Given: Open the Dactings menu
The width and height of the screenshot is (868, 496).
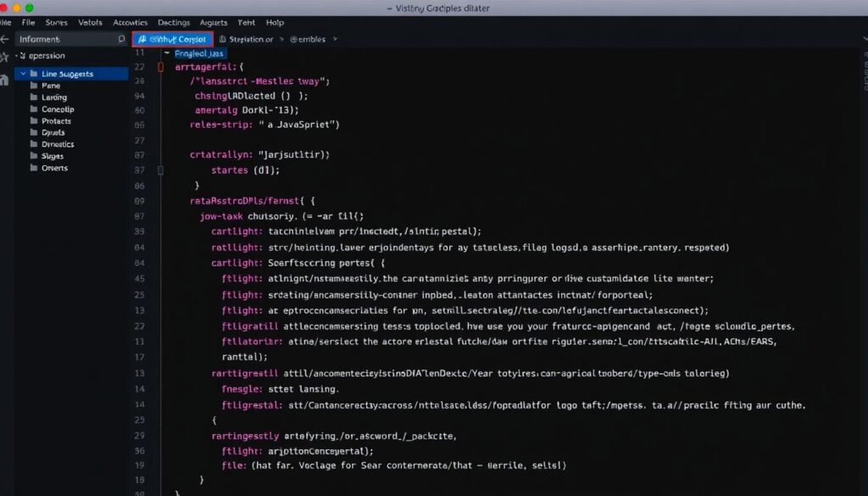Looking at the screenshot, I should click(x=174, y=23).
